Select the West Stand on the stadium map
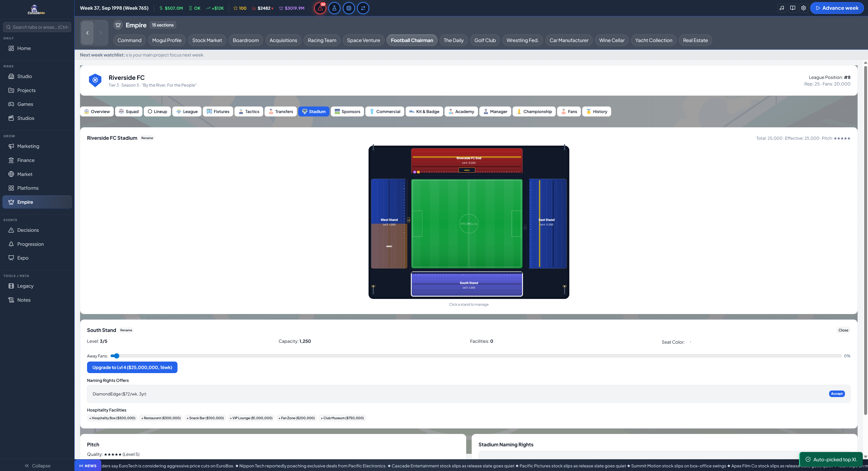Screen dimensions: 868x471 (x=389, y=224)
